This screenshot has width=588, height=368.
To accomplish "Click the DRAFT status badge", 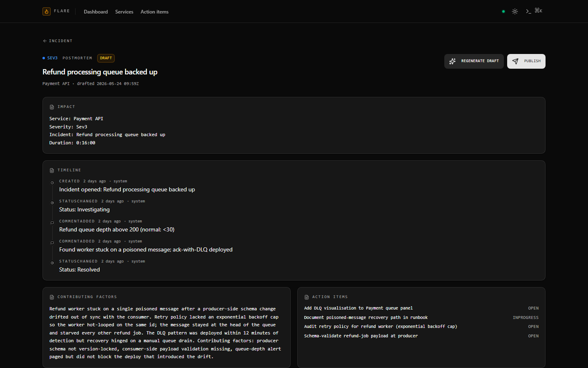I will [106, 58].
